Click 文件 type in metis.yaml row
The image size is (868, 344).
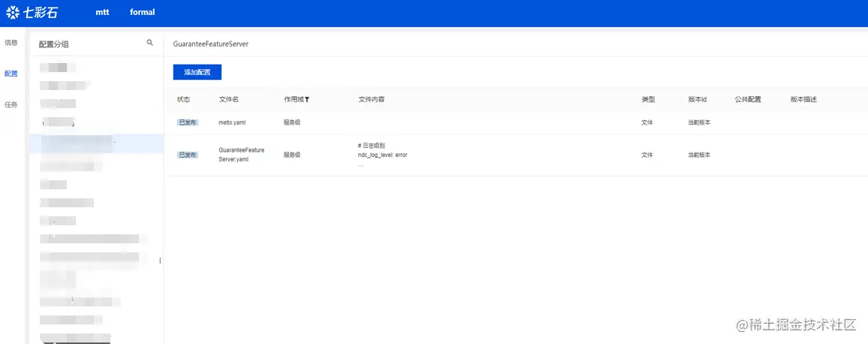click(647, 122)
